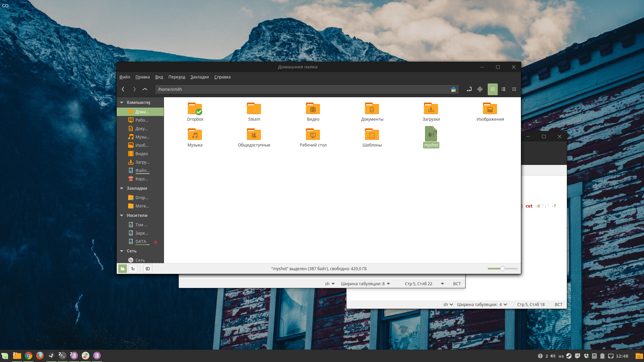The image size is (644, 362).
Task: Open the Закладки menu
Action: pyautogui.click(x=200, y=77)
